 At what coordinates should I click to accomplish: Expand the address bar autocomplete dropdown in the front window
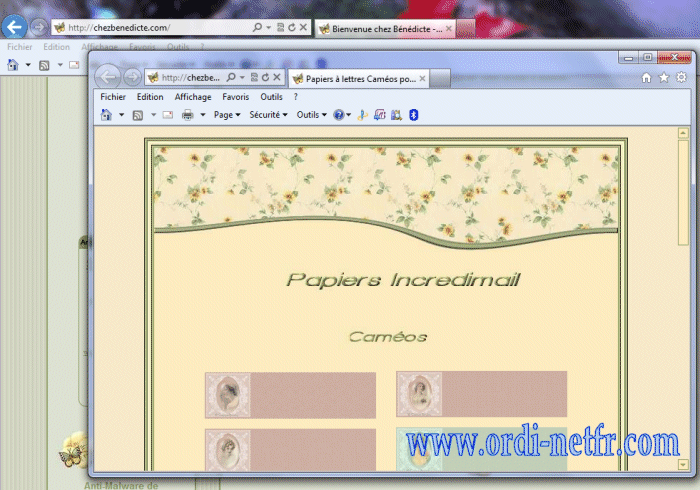[242, 77]
